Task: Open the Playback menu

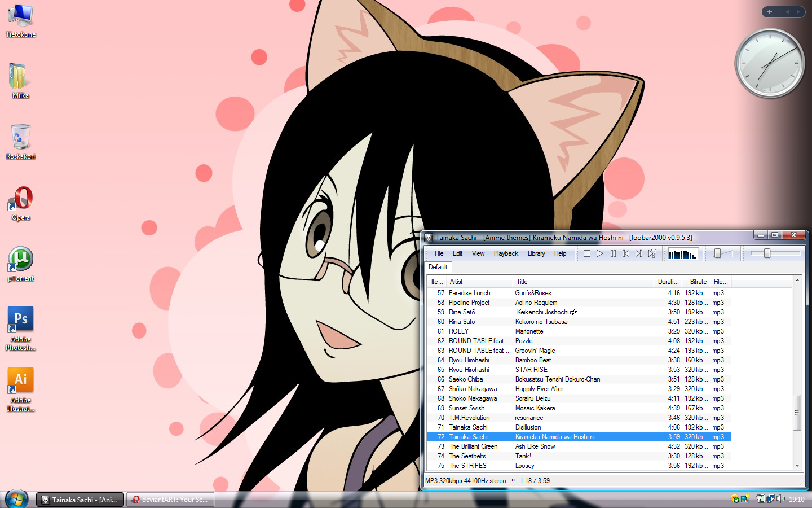Action: tap(506, 253)
